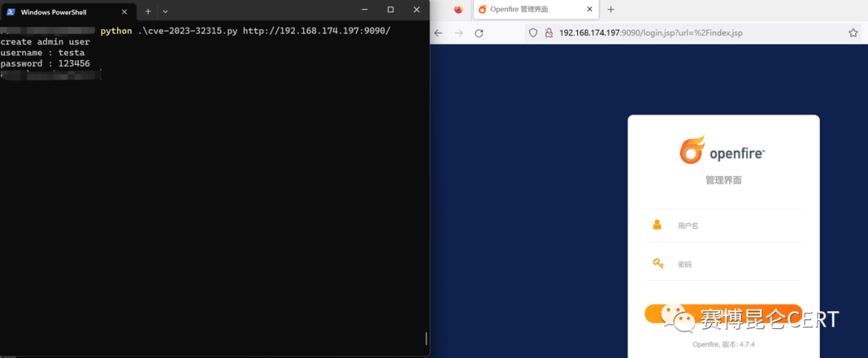Select the Windows PowerShell tab
The image size is (868, 358).
coord(68,11)
